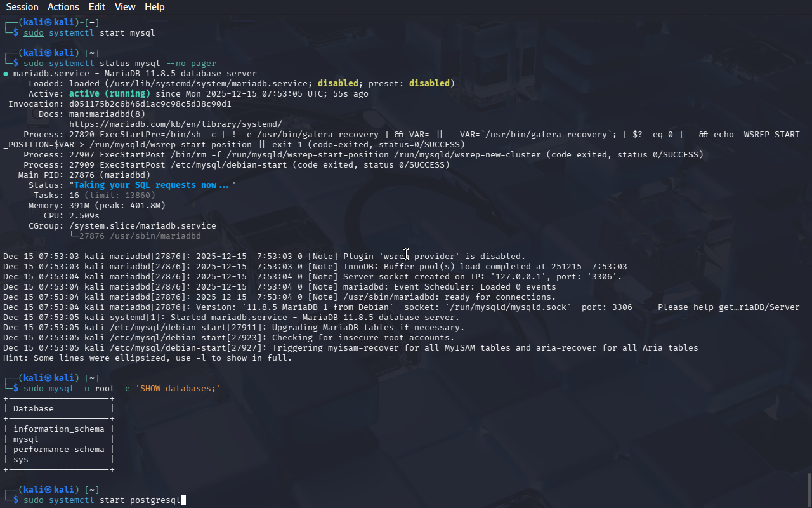Click the man:mariadbd(8) docs reference
Screen dimensions: 812x508
pos(107,114)
